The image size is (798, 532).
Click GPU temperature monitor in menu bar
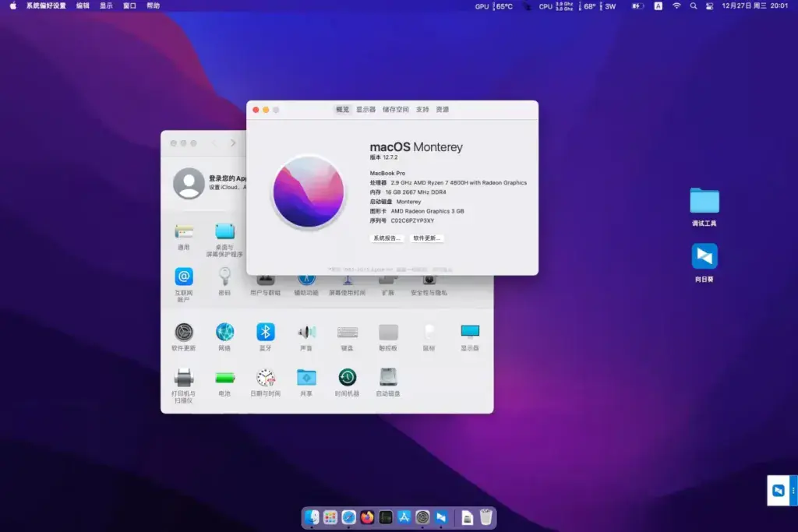pos(493,6)
